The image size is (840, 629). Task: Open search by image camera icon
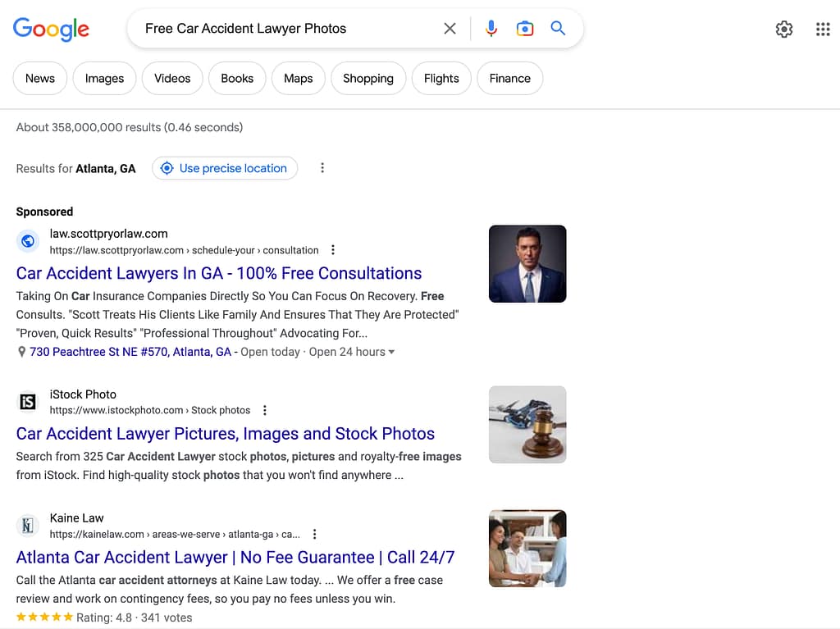(524, 29)
